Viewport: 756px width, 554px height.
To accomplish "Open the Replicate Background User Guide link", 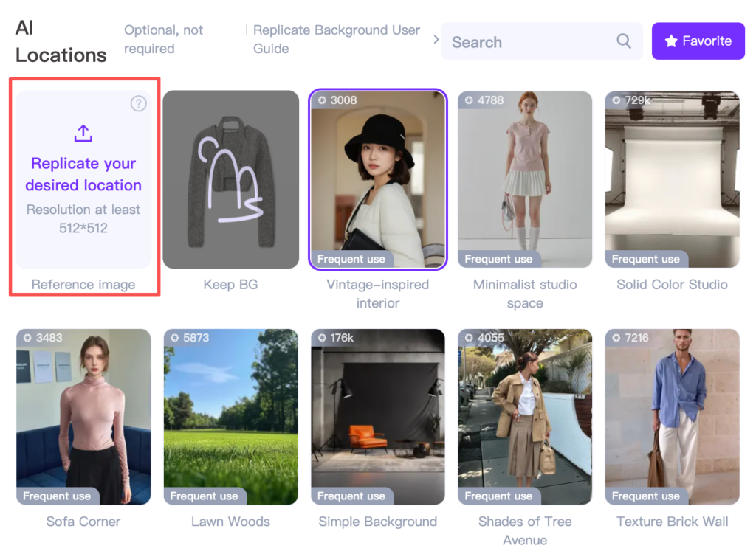I will 336,39.
